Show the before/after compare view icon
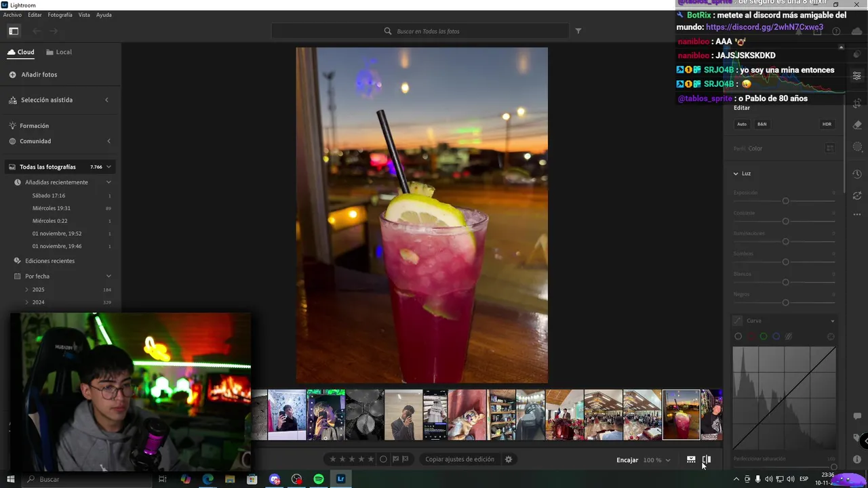The height and width of the screenshot is (488, 868). tap(707, 460)
